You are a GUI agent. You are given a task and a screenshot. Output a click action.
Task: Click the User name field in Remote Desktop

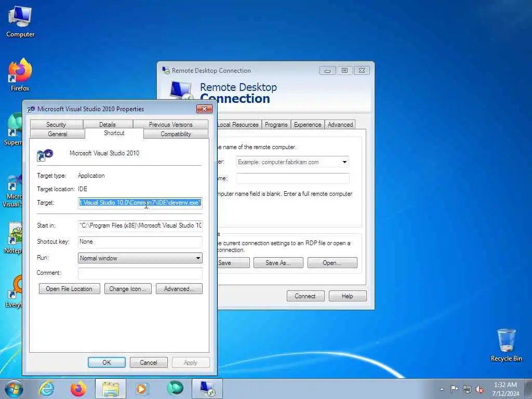pyautogui.click(x=293, y=179)
